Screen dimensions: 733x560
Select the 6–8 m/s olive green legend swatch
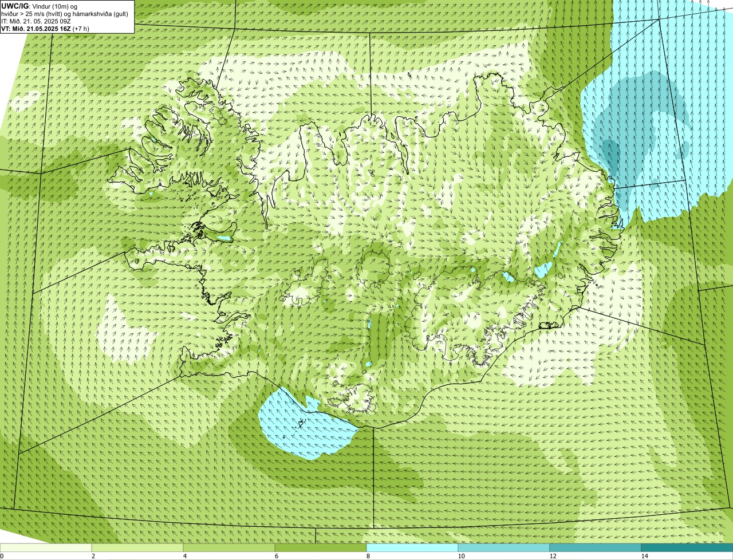point(321,547)
